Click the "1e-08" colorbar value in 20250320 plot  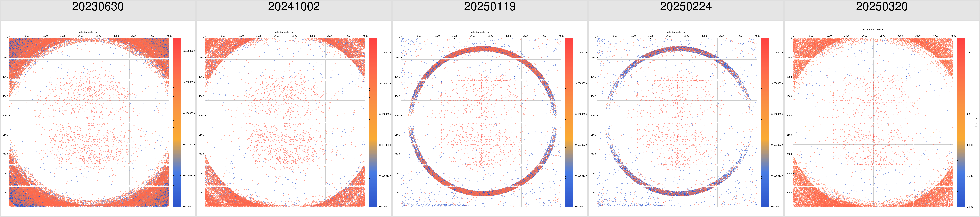point(970,207)
